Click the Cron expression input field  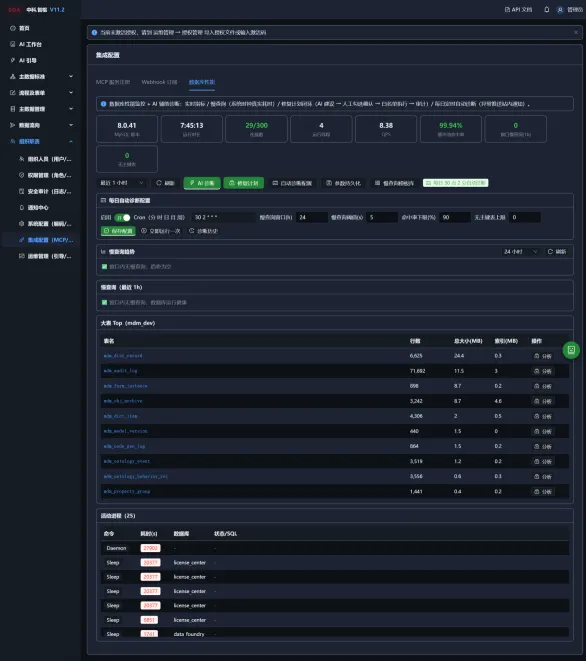[223, 217]
